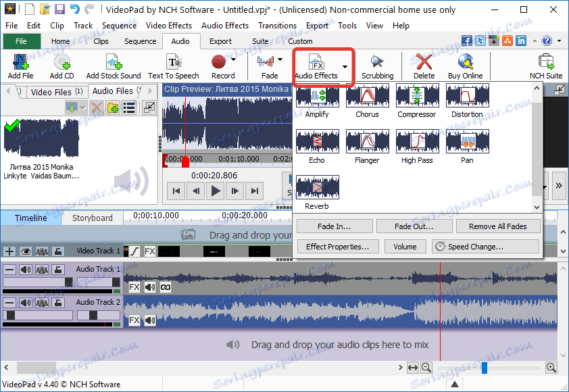Click the fit timeline to window arrows icon

(413, 368)
